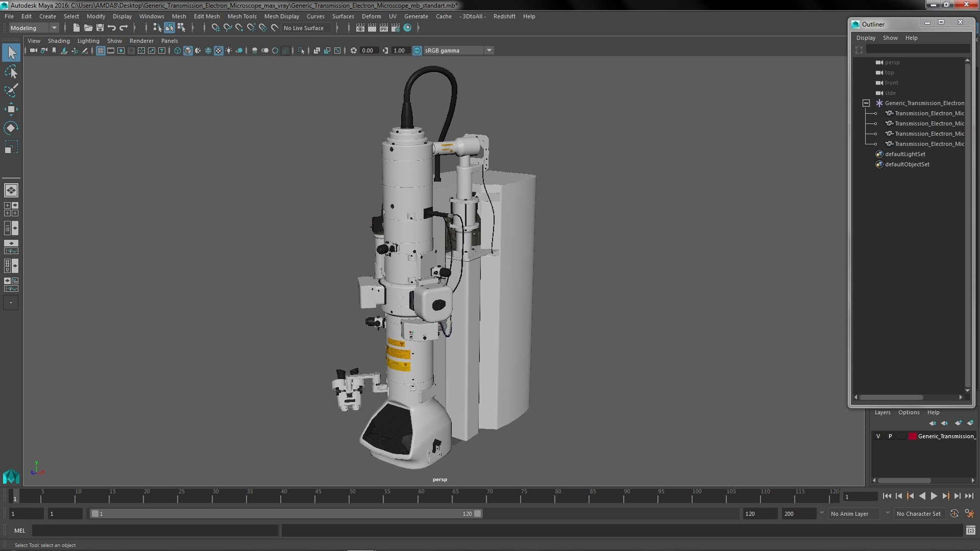
Task: Choose the Paint Selection tool
Action: [x=11, y=90]
